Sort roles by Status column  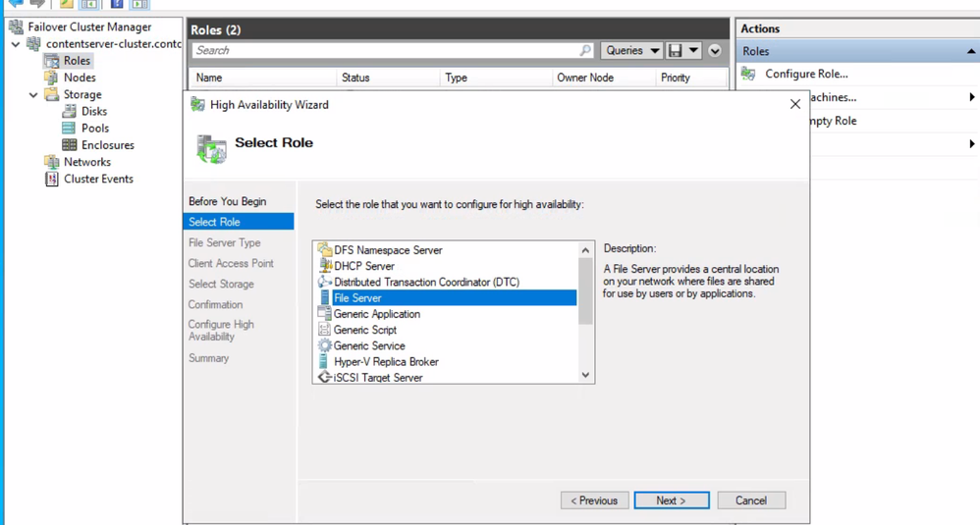click(x=388, y=78)
